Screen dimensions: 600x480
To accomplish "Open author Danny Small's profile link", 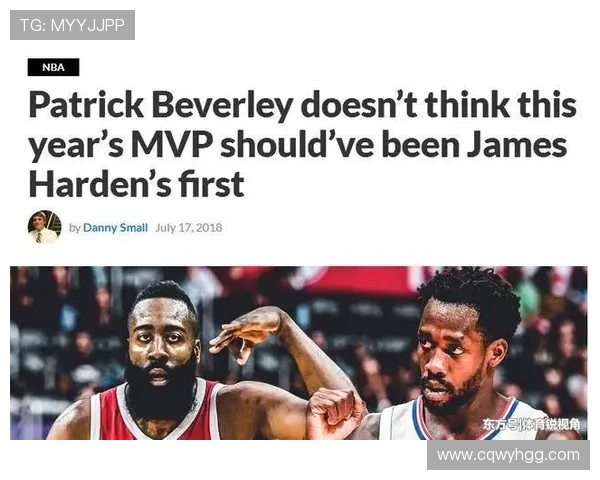I will pos(115,228).
